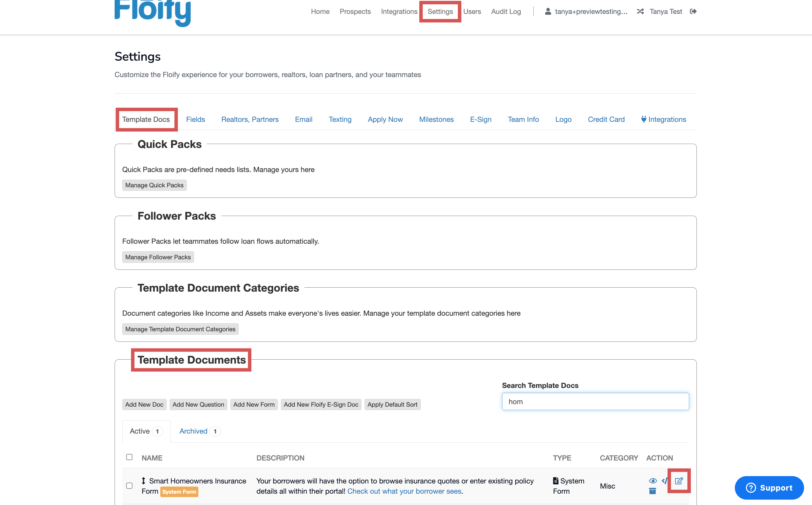Click into the Search Template Docs field
This screenshot has height=505, width=812.
coord(595,402)
